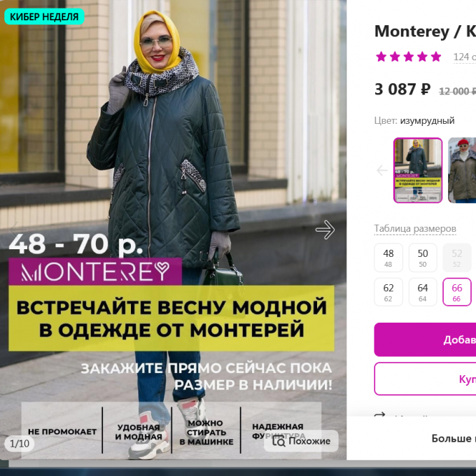476x476 pixels.
Task: Choose the khaki coat color thumbnail
Action: click(462, 170)
